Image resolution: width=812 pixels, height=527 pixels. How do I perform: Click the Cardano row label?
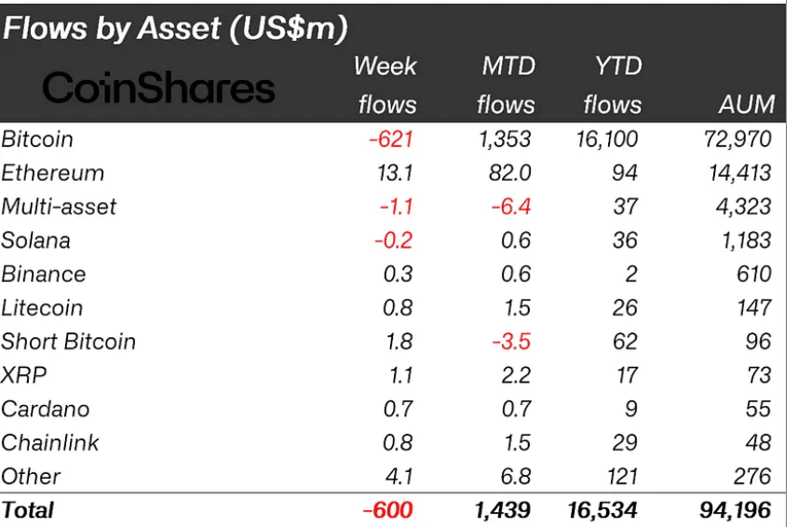click(x=46, y=409)
